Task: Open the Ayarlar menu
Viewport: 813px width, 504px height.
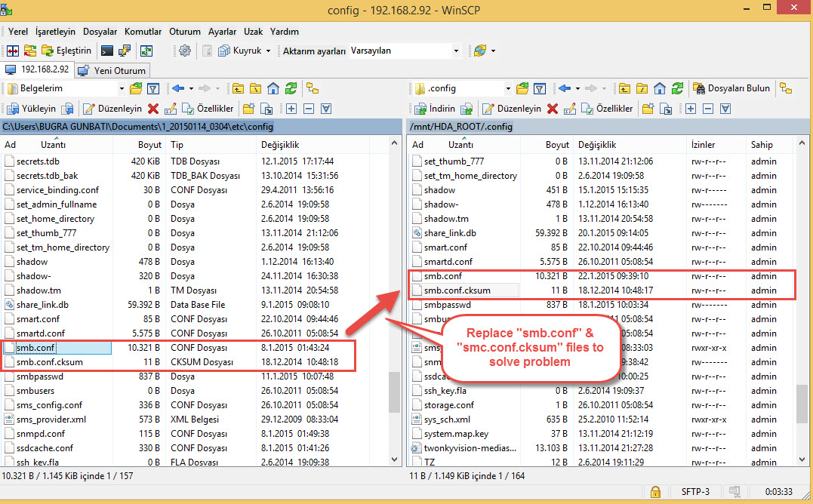Action: click(223, 32)
